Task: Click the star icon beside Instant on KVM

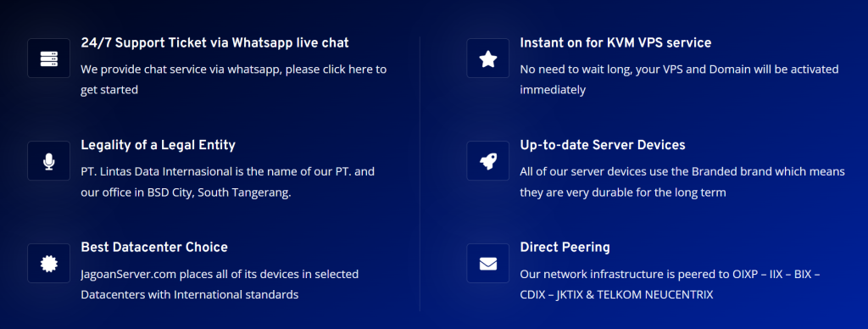Action: [x=487, y=59]
